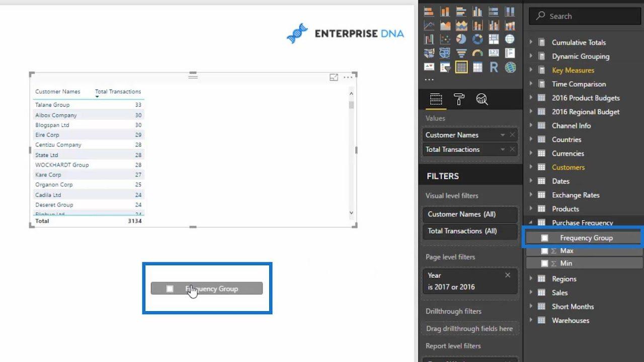
Task: Open the Analytics magnifier tab
Action: point(482,99)
